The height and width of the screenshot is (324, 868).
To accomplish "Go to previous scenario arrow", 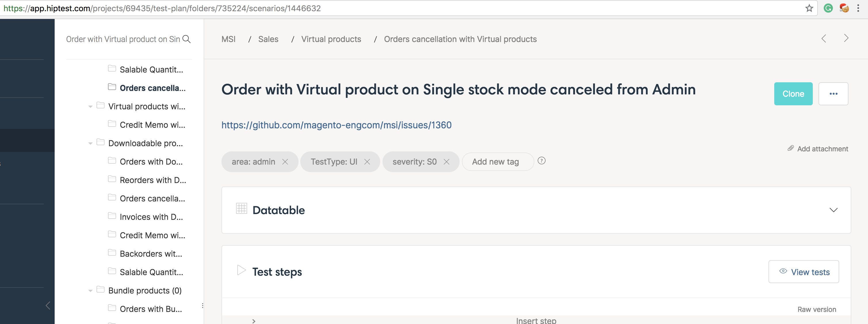I will coord(823,39).
